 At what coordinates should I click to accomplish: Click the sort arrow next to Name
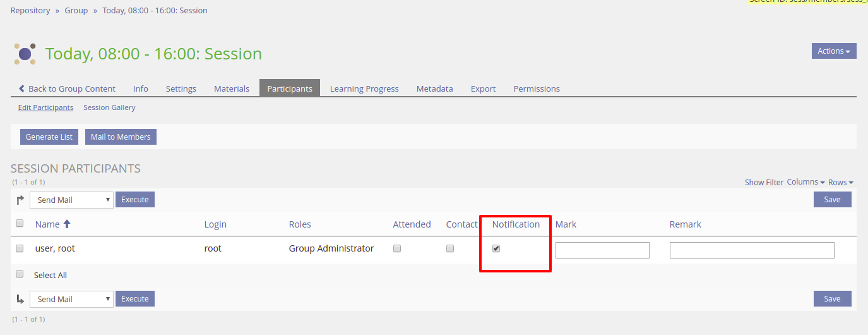pos(67,224)
